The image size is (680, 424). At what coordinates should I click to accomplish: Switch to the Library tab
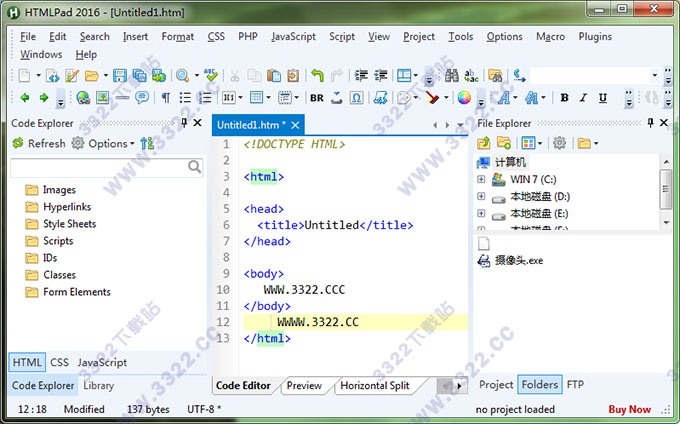tap(98, 385)
